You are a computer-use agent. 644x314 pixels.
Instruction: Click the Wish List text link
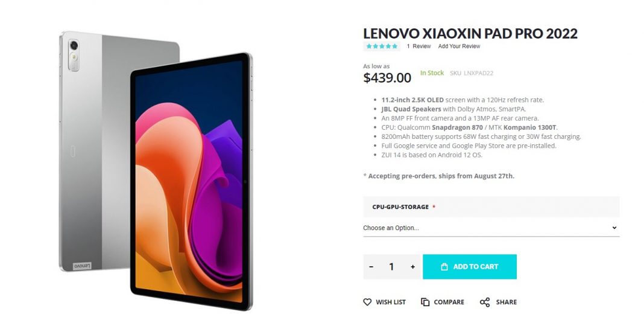[x=391, y=302]
